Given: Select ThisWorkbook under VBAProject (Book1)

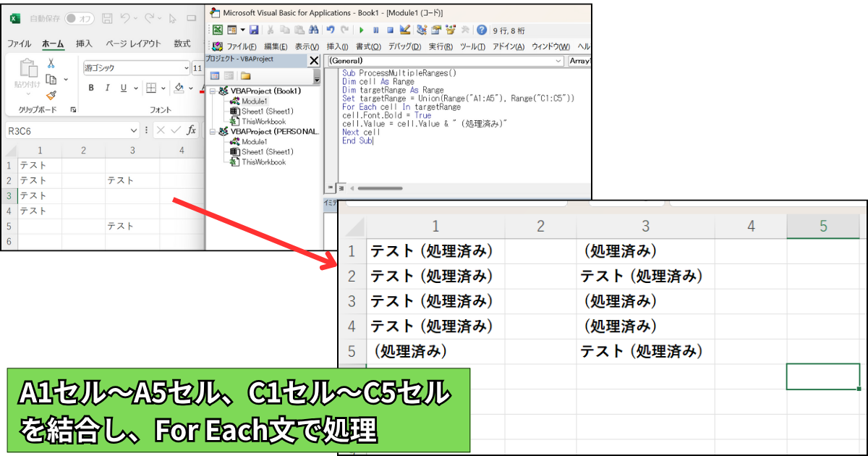Looking at the screenshot, I should click(x=263, y=122).
